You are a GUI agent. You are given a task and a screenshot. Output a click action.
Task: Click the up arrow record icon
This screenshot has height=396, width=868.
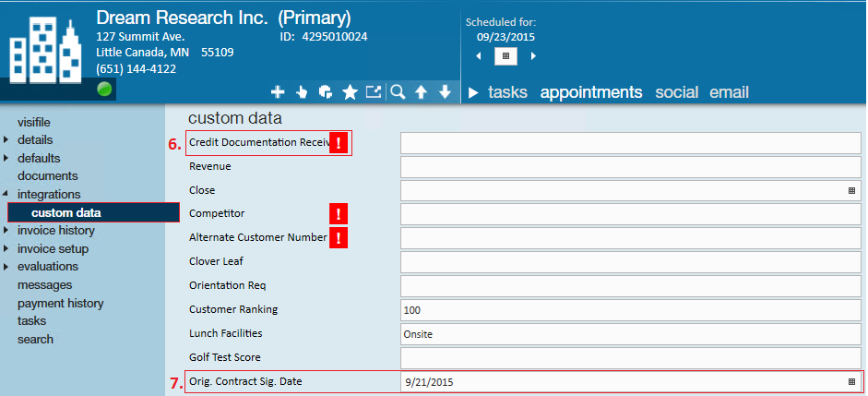click(x=421, y=92)
